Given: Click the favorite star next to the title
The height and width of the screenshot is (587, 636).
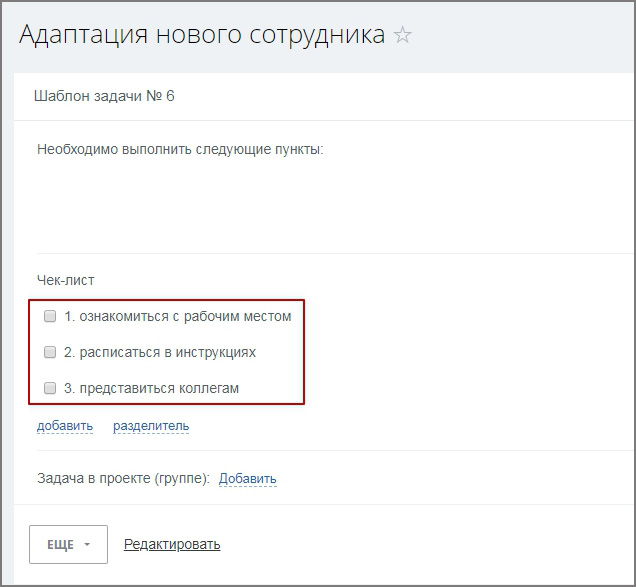Looking at the screenshot, I should pyautogui.click(x=403, y=36).
